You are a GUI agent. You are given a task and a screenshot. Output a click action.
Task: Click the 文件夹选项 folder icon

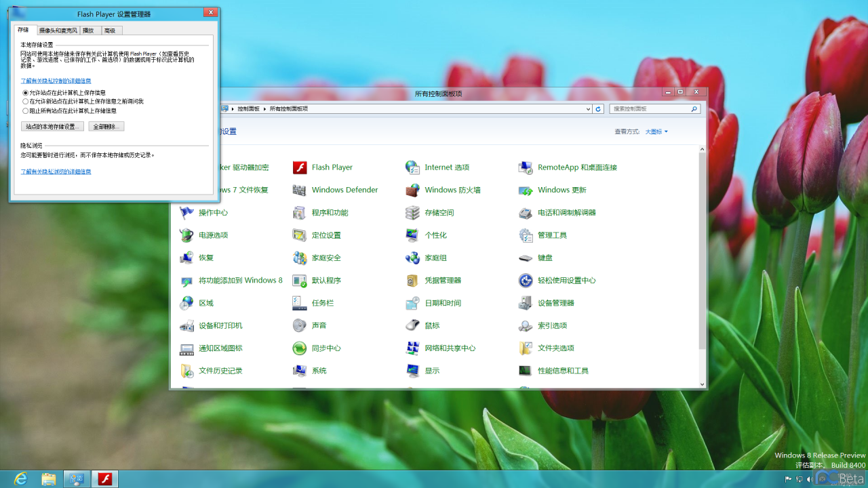526,348
